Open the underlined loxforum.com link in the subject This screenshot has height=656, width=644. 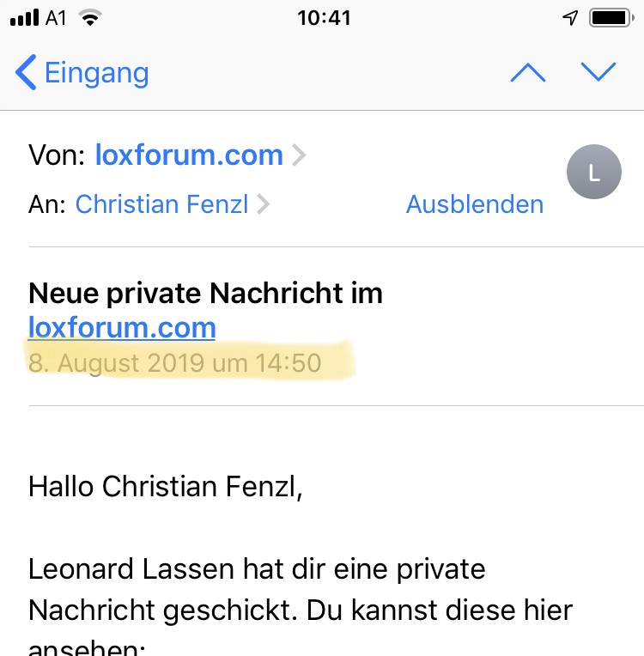(x=122, y=327)
